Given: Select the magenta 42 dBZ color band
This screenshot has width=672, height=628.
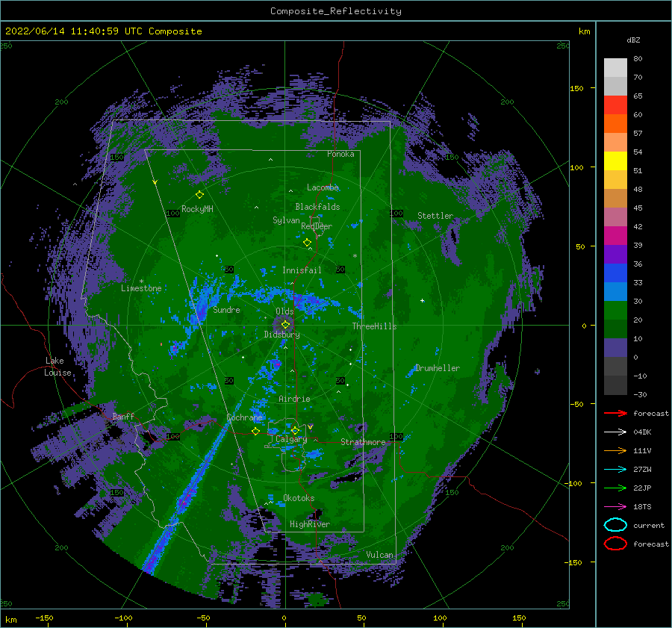Looking at the screenshot, I should point(615,236).
